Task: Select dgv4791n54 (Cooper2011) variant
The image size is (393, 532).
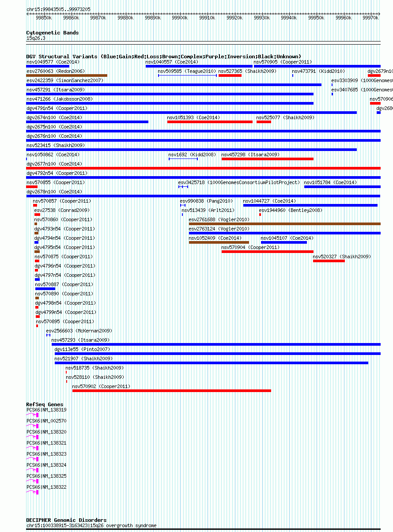Action: point(57,109)
